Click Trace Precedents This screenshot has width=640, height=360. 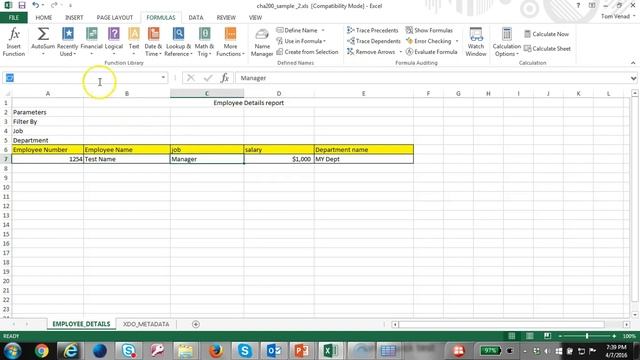pyautogui.click(x=372, y=30)
